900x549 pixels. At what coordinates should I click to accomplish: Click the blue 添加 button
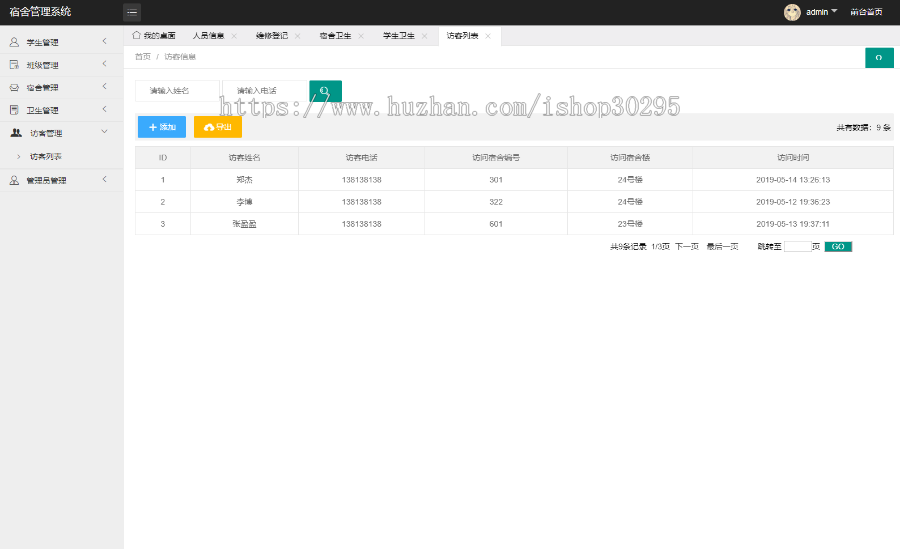pyautogui.click(x=162, y=127)
